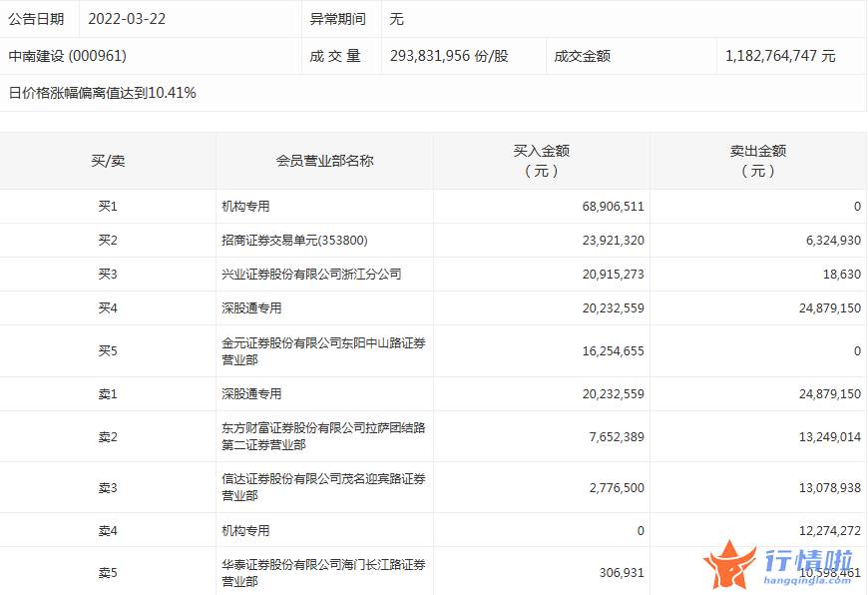Click the 会员营业部名称 column header
This screenshot has height=595, width=868.
click(325, 161)
